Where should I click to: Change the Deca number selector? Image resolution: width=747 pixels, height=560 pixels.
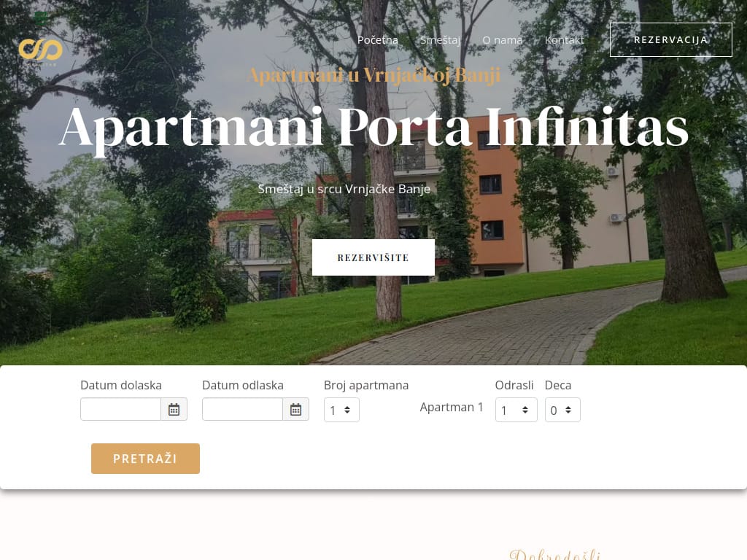click(562, 410)
